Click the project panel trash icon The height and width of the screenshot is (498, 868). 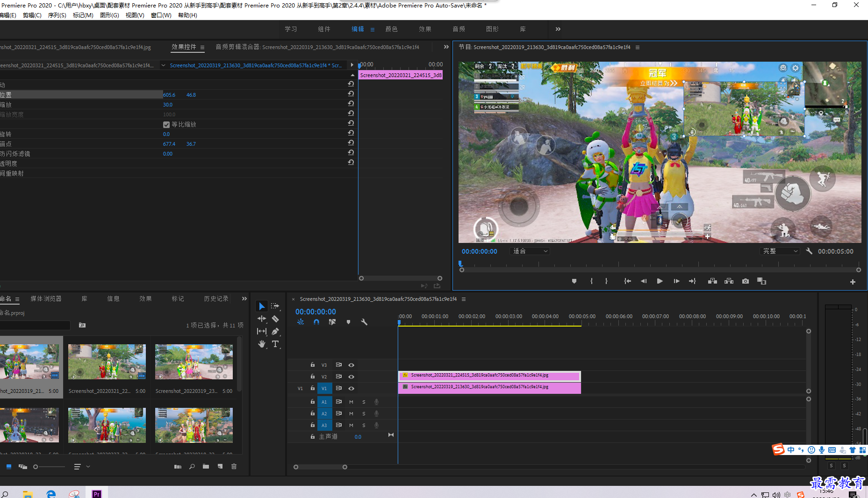(234, 466)
